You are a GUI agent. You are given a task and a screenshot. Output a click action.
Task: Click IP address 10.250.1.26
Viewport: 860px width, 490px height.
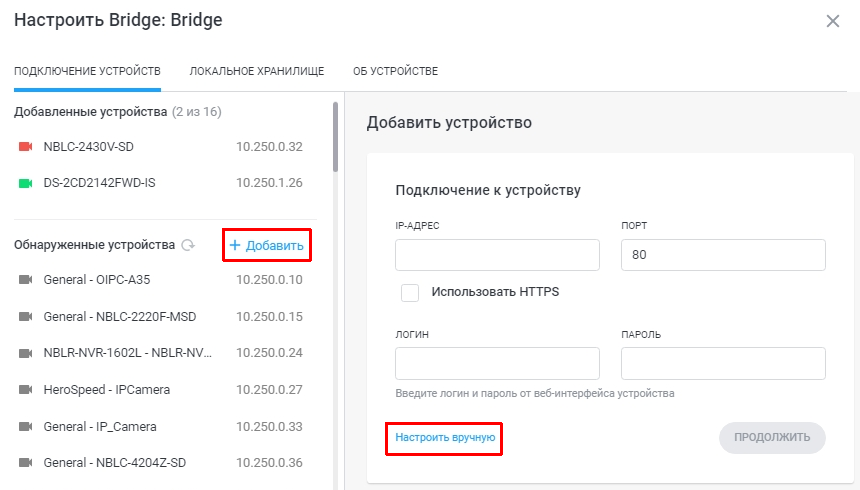click(x=269, y=183)
